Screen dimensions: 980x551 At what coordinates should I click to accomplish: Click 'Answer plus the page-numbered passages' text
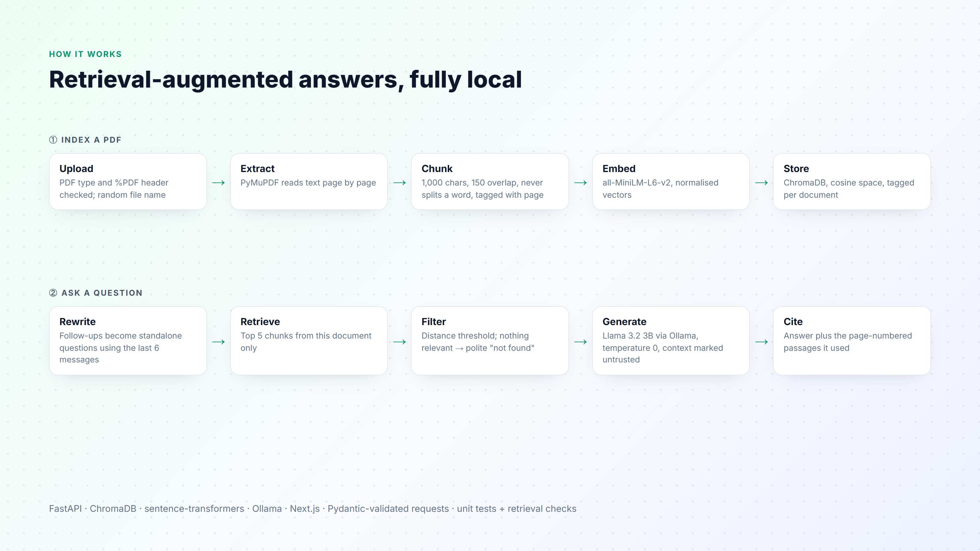[848, 342]
